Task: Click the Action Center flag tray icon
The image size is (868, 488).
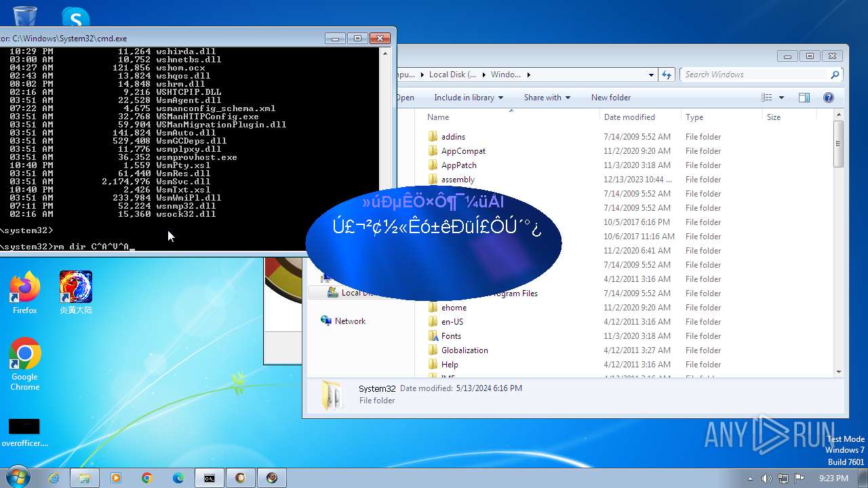Action: [799, 479]
